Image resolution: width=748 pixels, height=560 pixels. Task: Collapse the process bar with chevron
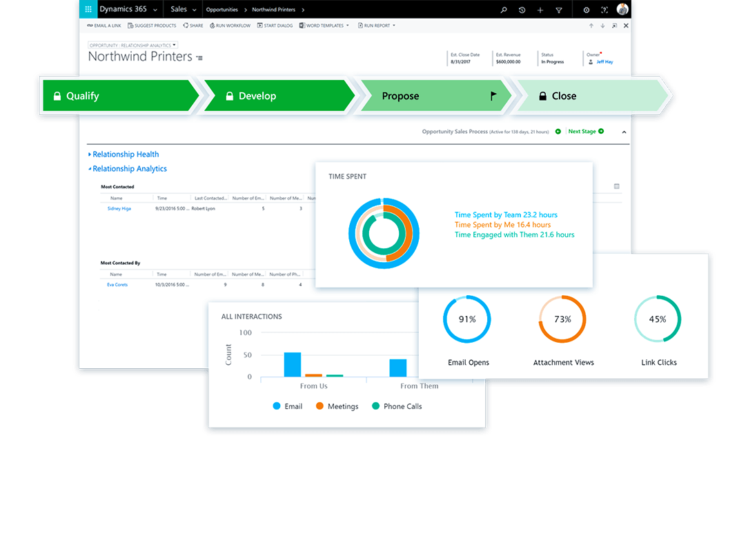624,131
